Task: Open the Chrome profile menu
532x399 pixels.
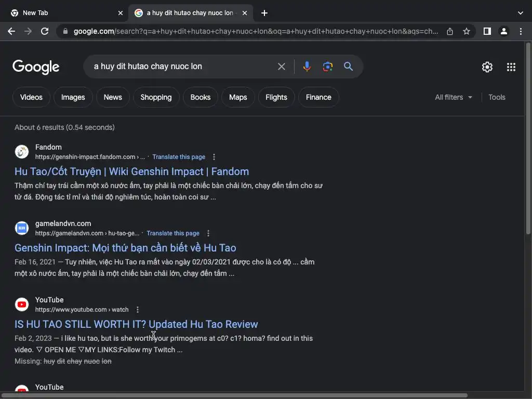Action: tap(504, 31)
